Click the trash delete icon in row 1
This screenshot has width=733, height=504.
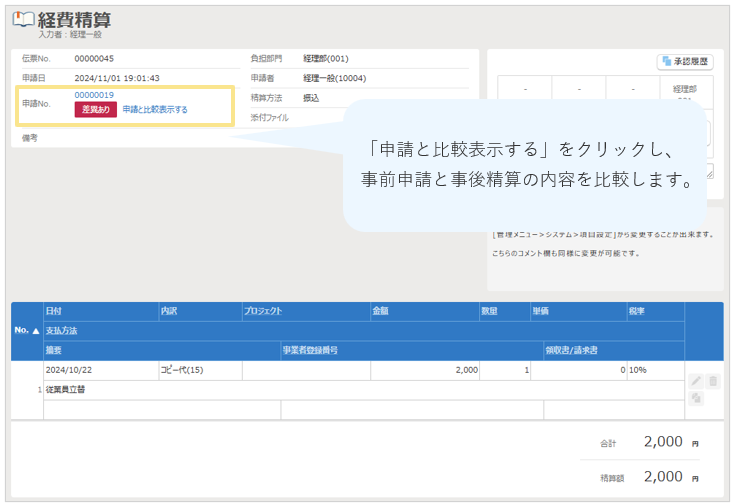[x=713, y=381]
